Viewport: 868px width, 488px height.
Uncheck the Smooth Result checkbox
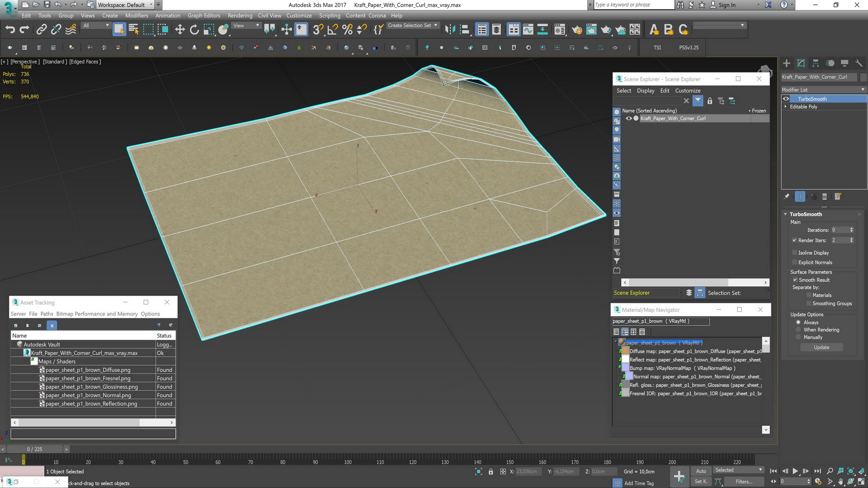794,280
